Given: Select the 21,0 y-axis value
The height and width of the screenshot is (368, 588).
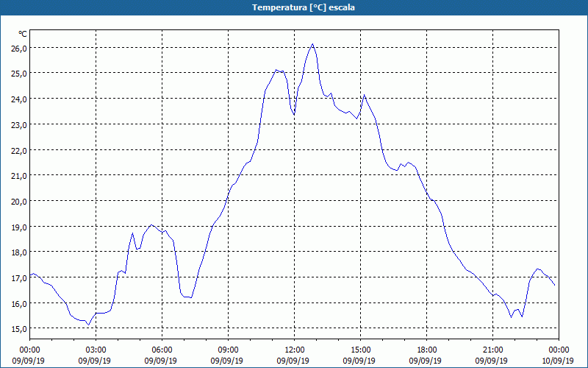Looking at the screenshot, I should [x=19, y=176].
